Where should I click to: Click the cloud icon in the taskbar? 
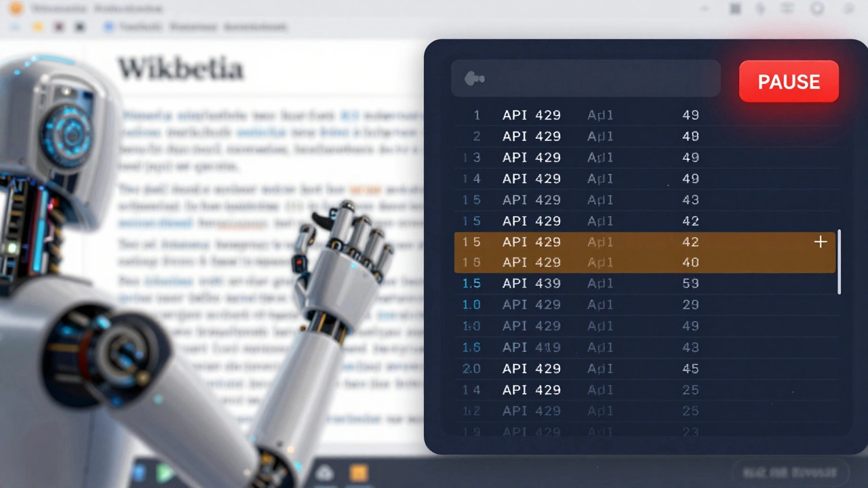(x=323, y=472)
